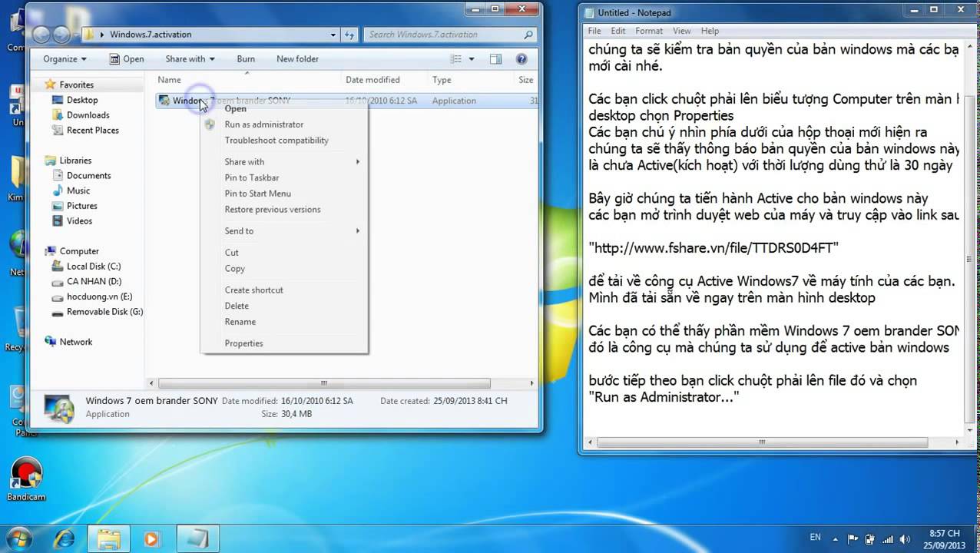The image size is (980, 553).
Task: Select the Downloads folder icon under Favorites
Action: 58,115
